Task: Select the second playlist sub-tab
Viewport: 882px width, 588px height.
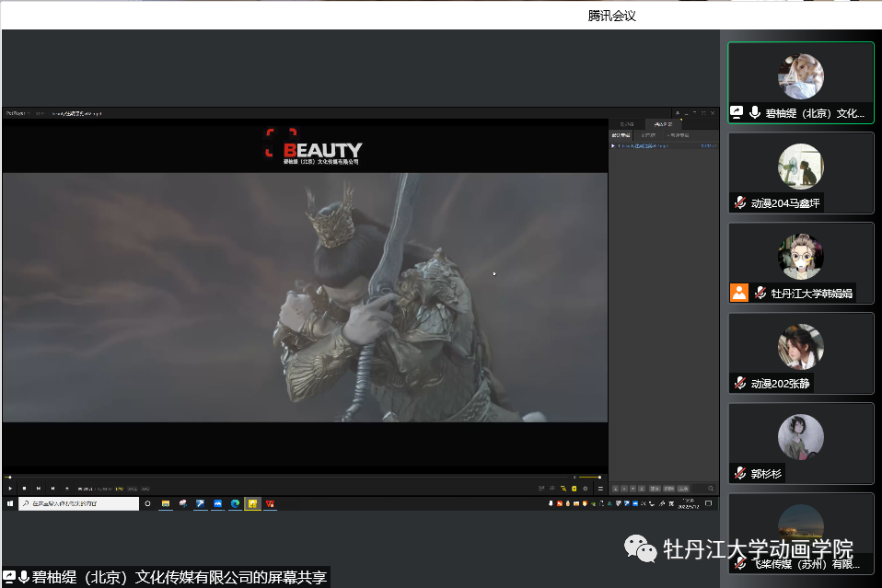Action: point(648,135)
